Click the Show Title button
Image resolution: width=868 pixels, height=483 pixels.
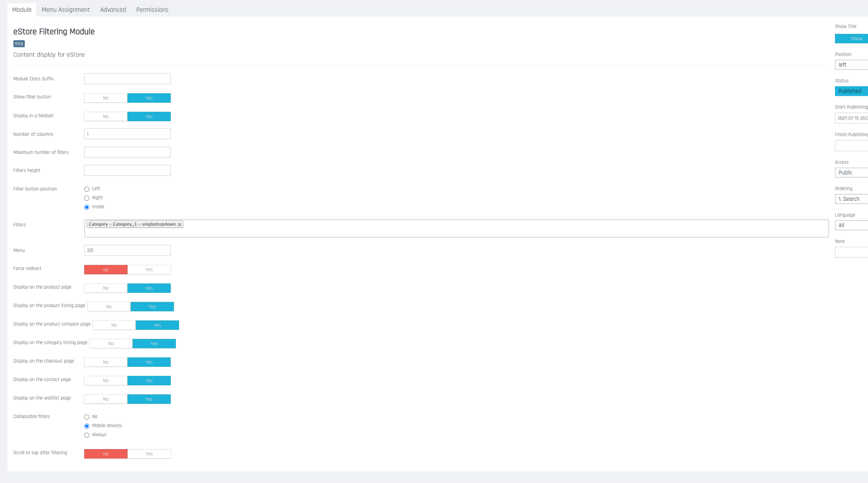tap(852, 39)
